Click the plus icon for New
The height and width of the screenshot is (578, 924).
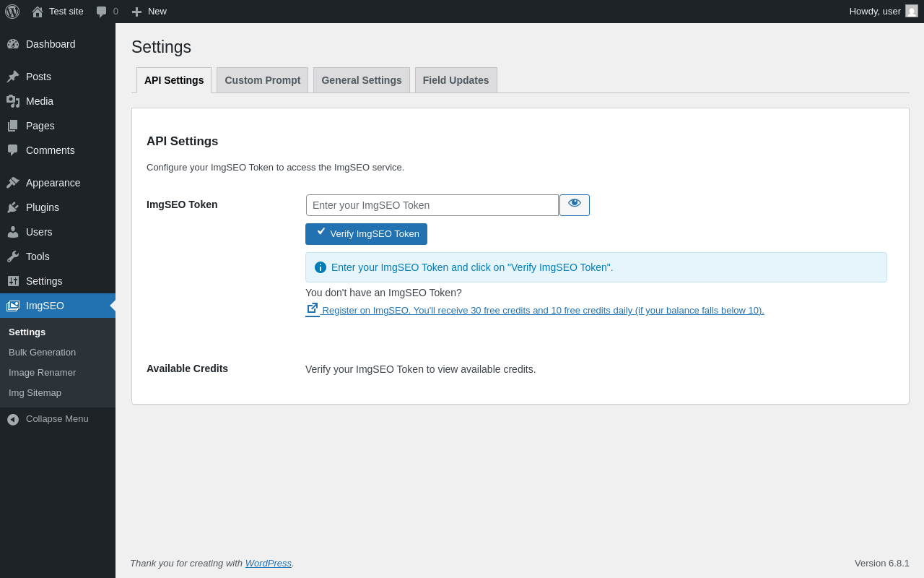pyautogui.click(x=136, y=12)
